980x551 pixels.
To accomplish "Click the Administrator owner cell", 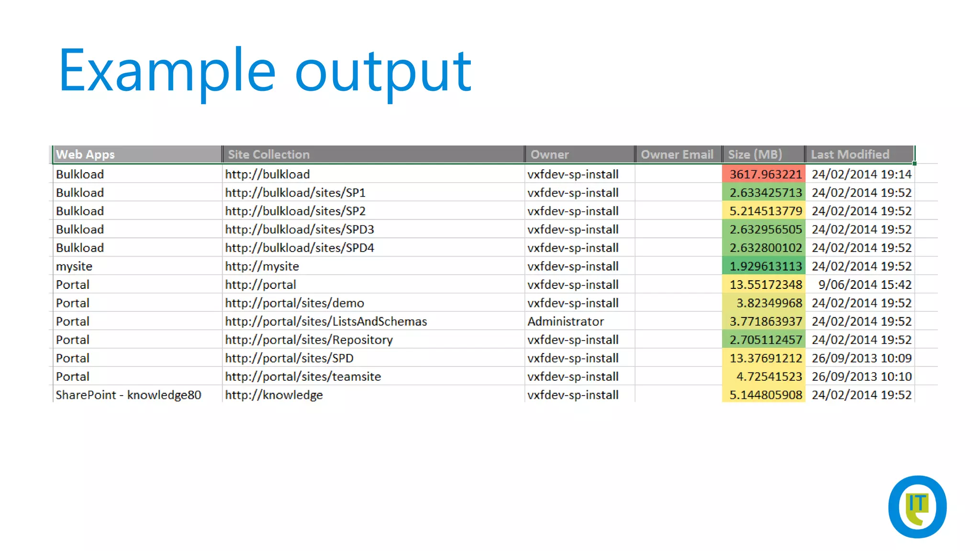I will click(580, 321).
